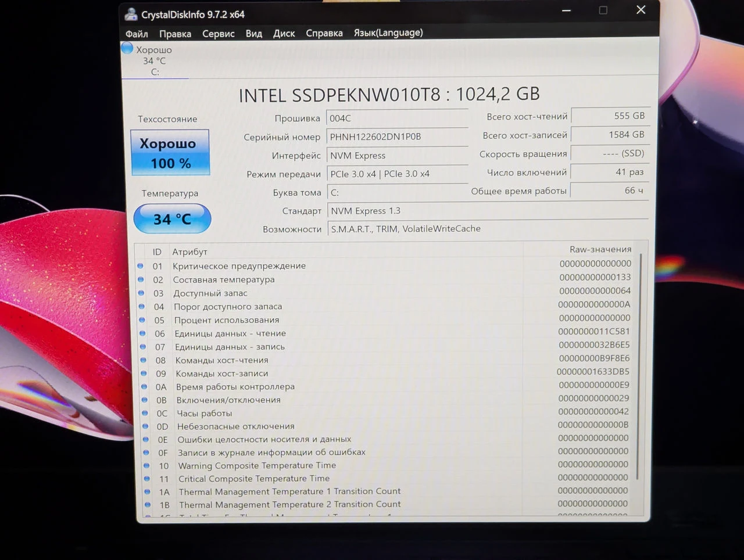Click the 34 °C temperature button
Image resolution: width=744 pixels, height=560 pixels.
tap(172, 219)
